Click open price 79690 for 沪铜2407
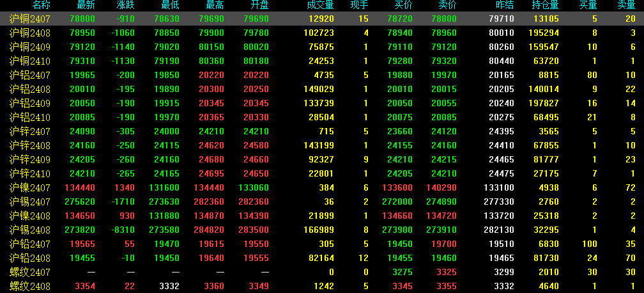 click(x=256, y=19)
